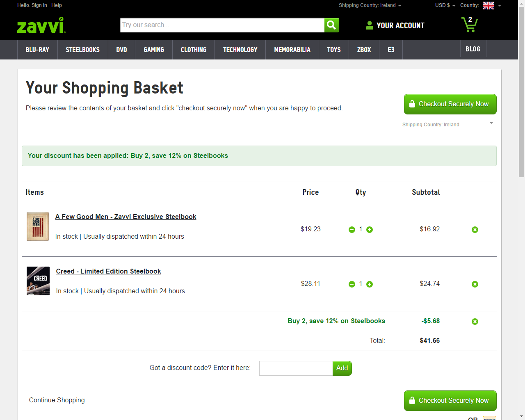This screenshot has width=525, height=420.
Task: Open A Few Good Men Zavvi Exclusive Steelbook link
Action: tap(126, 217)
